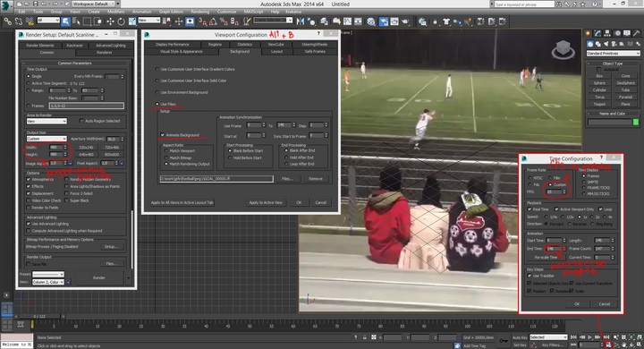This screenshot has height=349, width=644.
Task: Click the Save File icon in title bar
Action: (x=35, y=4)
